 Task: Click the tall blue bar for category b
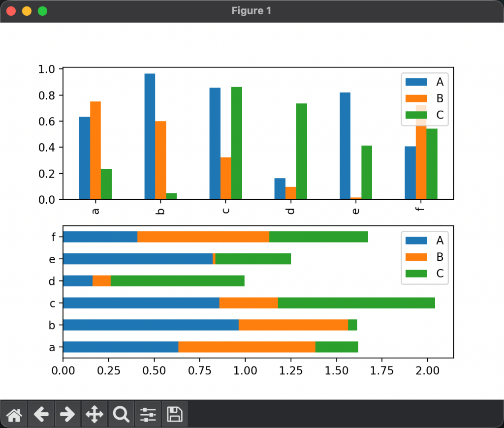(150, 136)
